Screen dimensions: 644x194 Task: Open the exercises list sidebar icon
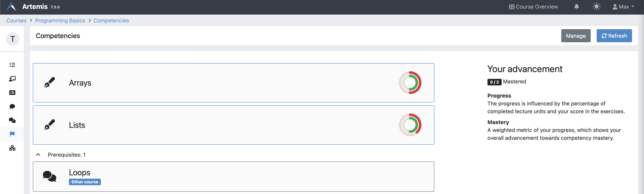tap(12, 65)
